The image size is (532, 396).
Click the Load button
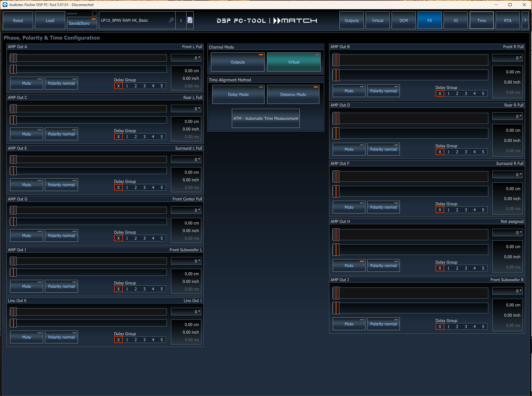pos(50,20)
